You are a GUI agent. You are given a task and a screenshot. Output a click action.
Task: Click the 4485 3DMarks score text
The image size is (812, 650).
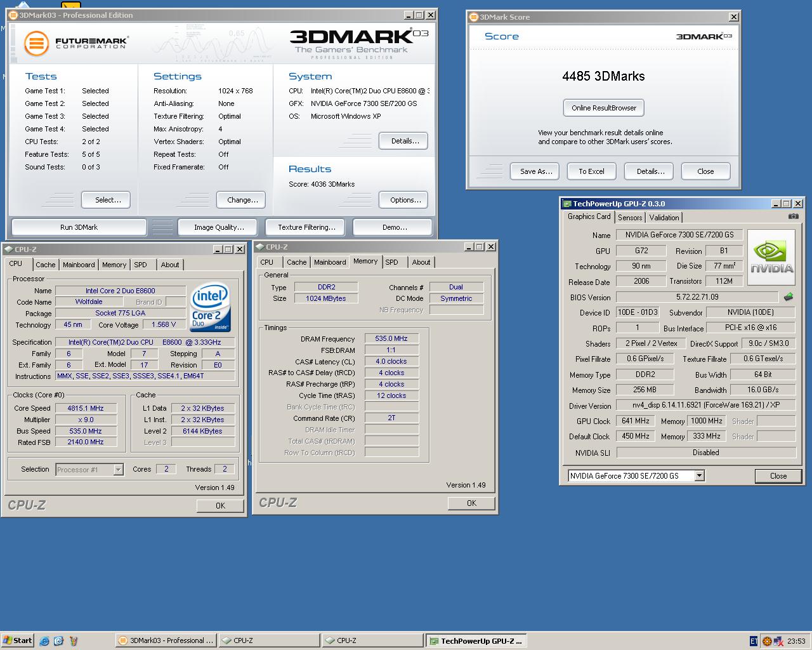pos(603,76)
